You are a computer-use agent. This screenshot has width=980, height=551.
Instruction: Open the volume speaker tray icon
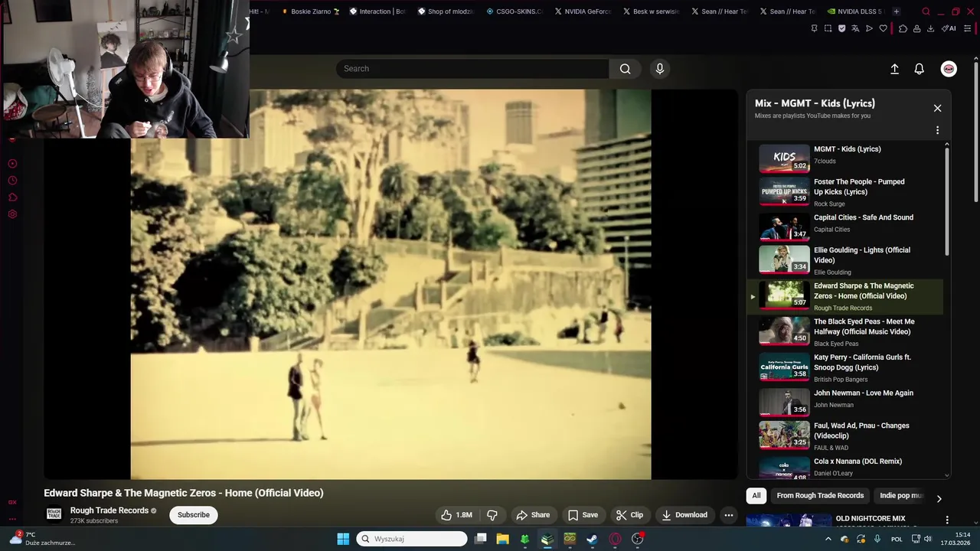927,539
